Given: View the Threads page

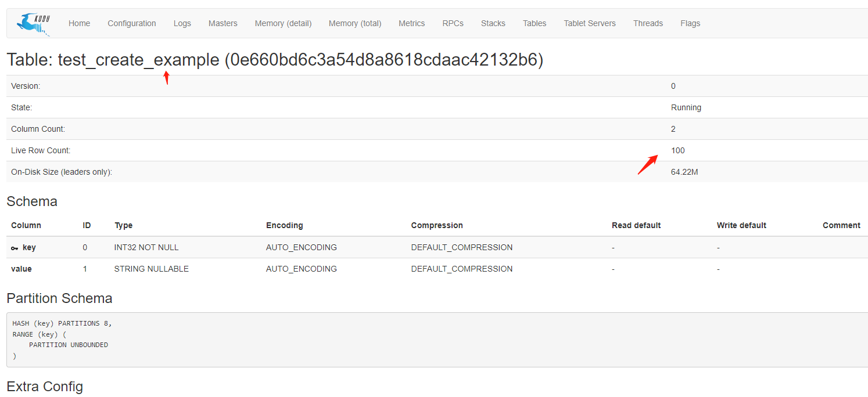Looking at the screenshot, I should [648, 24].
